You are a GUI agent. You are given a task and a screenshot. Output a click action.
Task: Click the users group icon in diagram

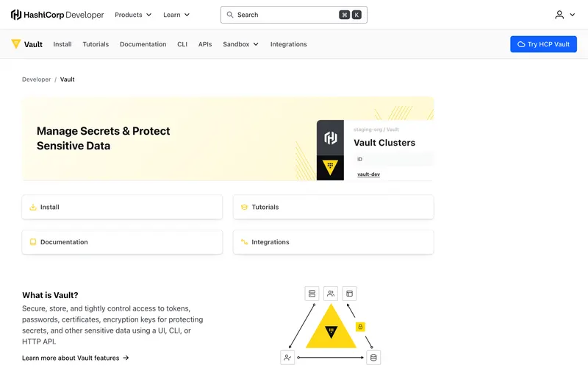pos(331,294)
